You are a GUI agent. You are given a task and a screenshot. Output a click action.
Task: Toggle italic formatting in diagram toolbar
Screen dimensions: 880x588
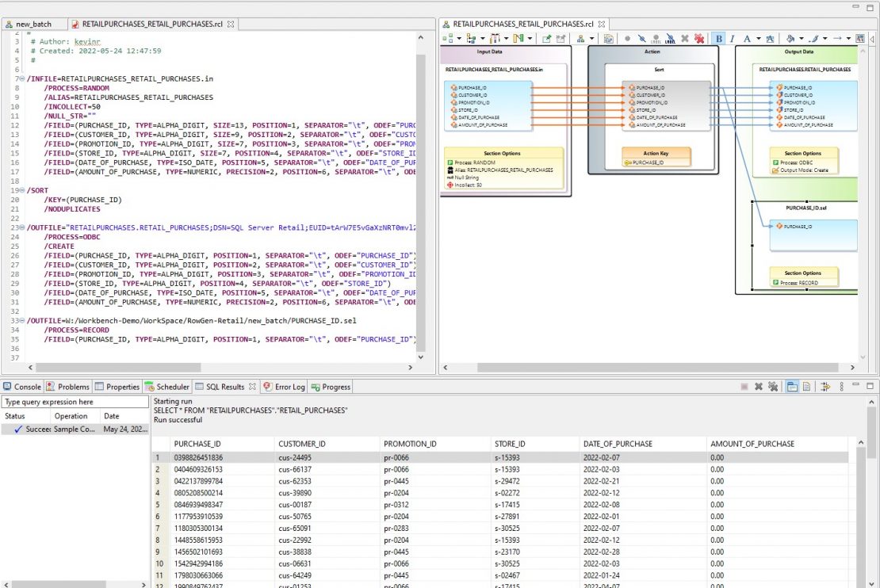(733, 38)
